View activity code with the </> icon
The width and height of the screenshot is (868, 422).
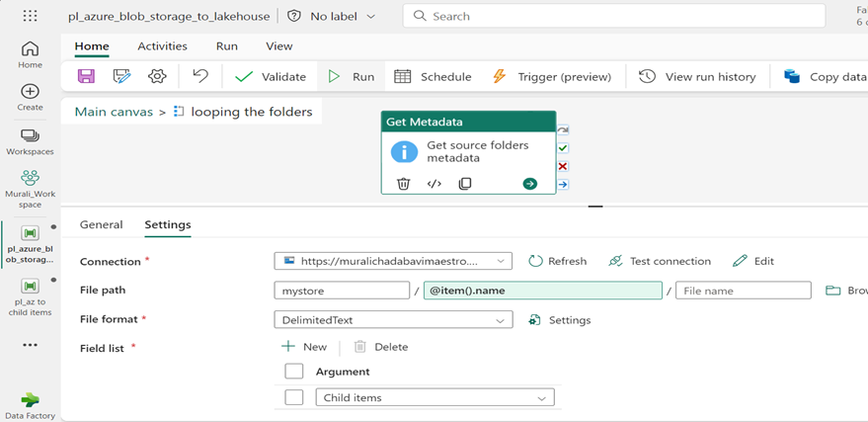(434, 184)
